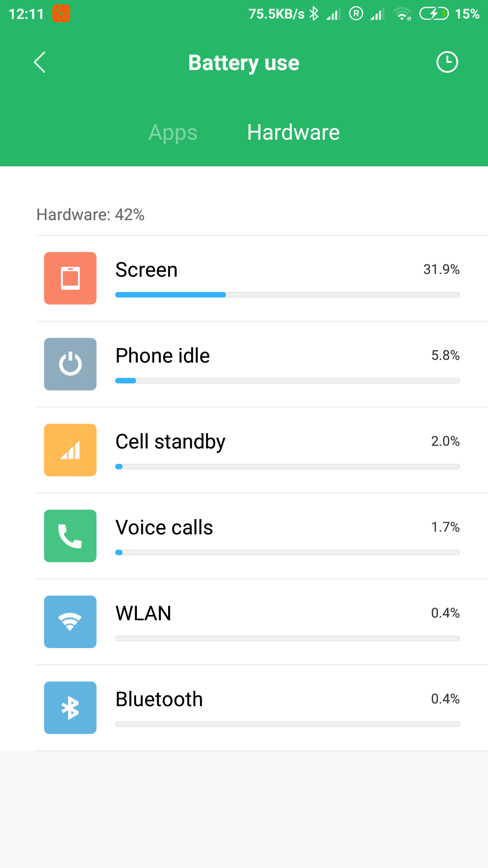The height and width of the screenshot is (868, 488).
Task: Click the Phone idle progress bar
Action: tap(287, 381)
